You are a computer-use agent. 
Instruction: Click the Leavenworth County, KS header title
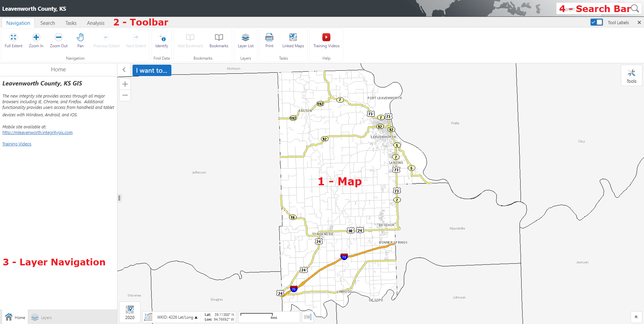34,9
